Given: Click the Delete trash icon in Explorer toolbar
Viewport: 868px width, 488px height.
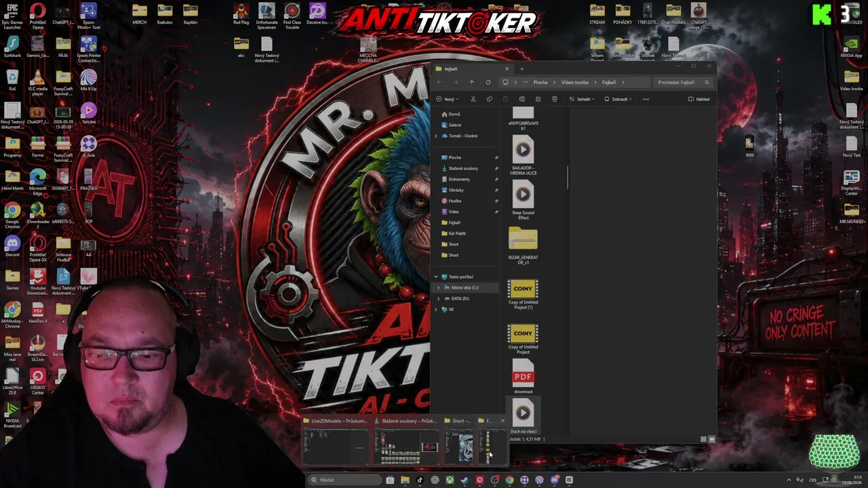Looking at the screenshot, I should [x=555, y=99].
